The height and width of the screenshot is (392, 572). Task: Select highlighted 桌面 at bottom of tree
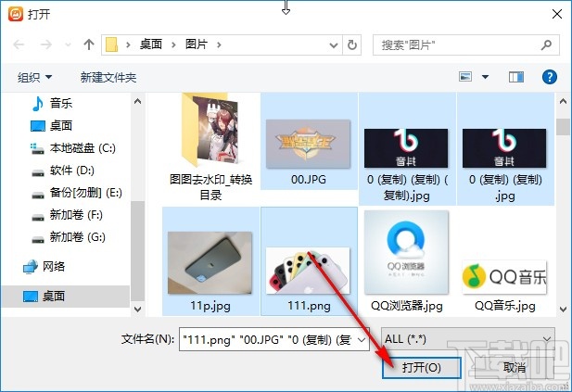(x=66, y=297)
